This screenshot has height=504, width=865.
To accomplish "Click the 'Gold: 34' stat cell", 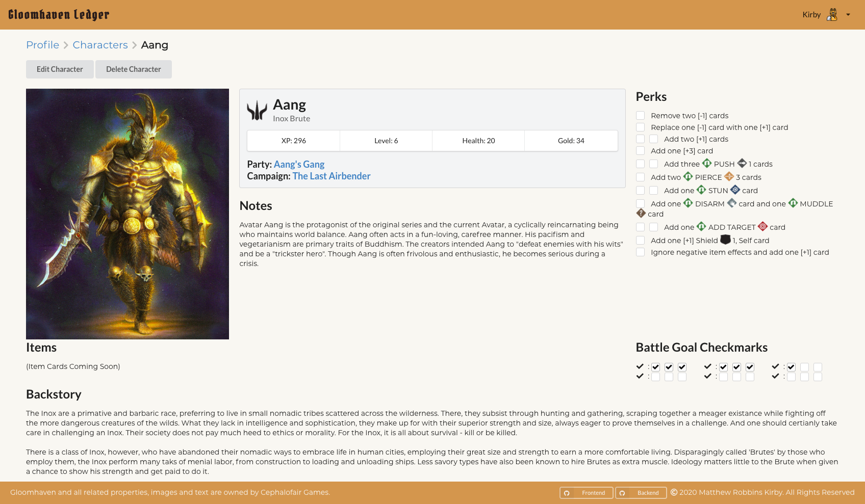I will point(571,141).
